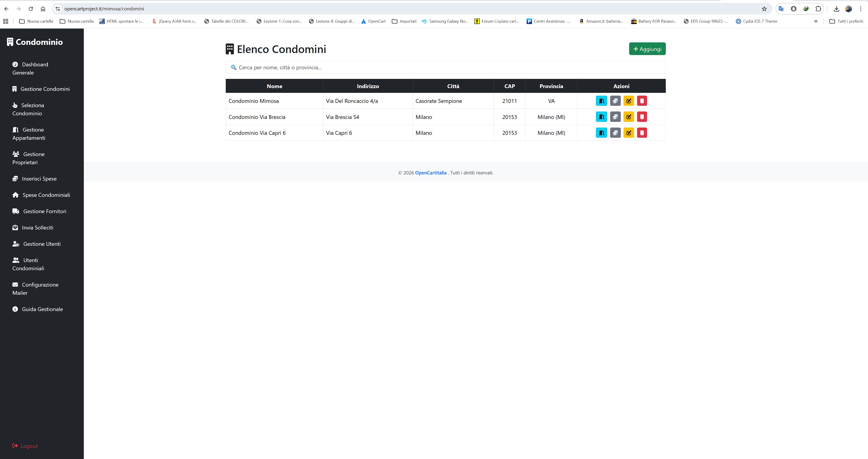Open the Chrome three-dot menu
The image size is (868, 459).
tap(861, 9)
